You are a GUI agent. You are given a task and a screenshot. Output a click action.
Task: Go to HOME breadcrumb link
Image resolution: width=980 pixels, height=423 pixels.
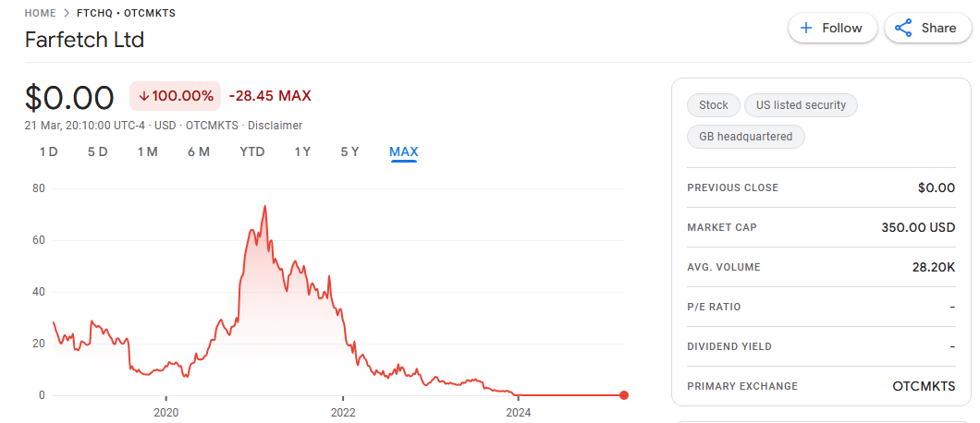point(41,13)
